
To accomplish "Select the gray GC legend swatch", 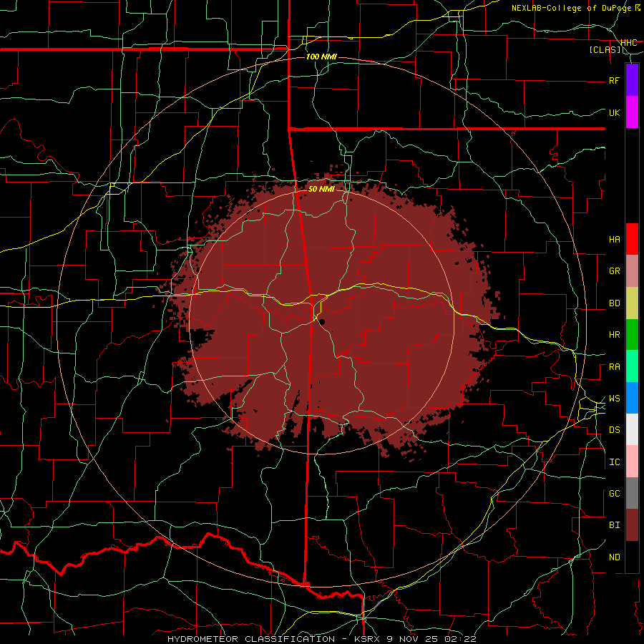I will 632,493.
